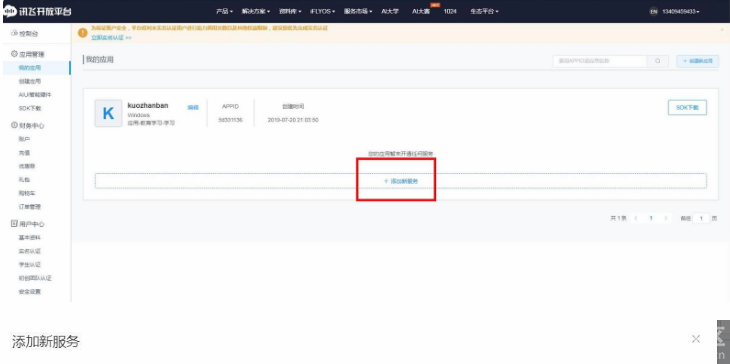Click the 我的应用 page heading
Image resolution: width=730 pixels, height=364 pixels.
(100, 60)
